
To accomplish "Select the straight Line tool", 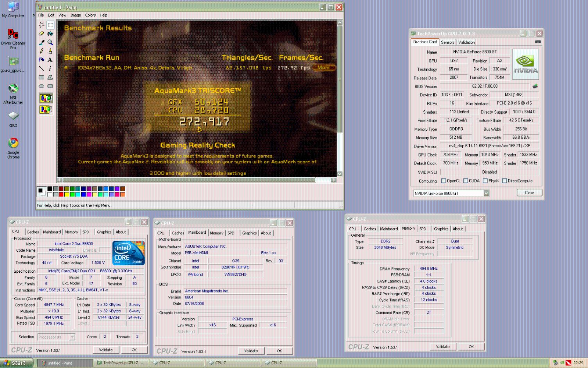I will tap(42, 68).
